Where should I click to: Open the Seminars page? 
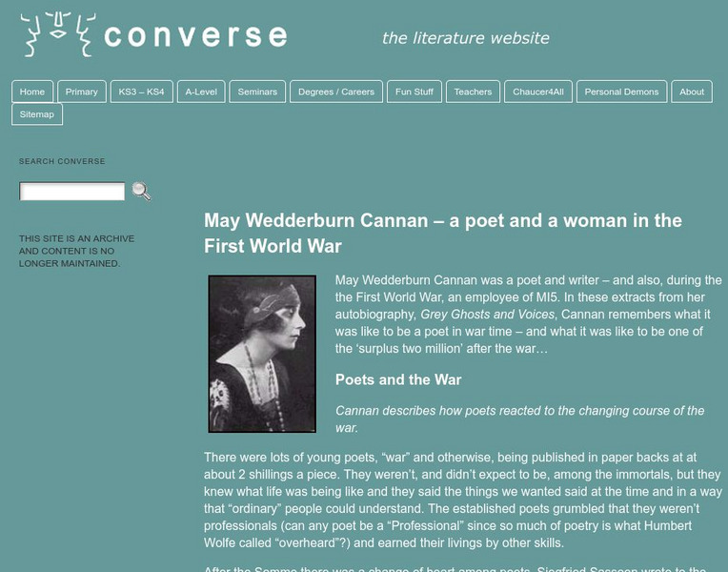(x=257, y=92)
